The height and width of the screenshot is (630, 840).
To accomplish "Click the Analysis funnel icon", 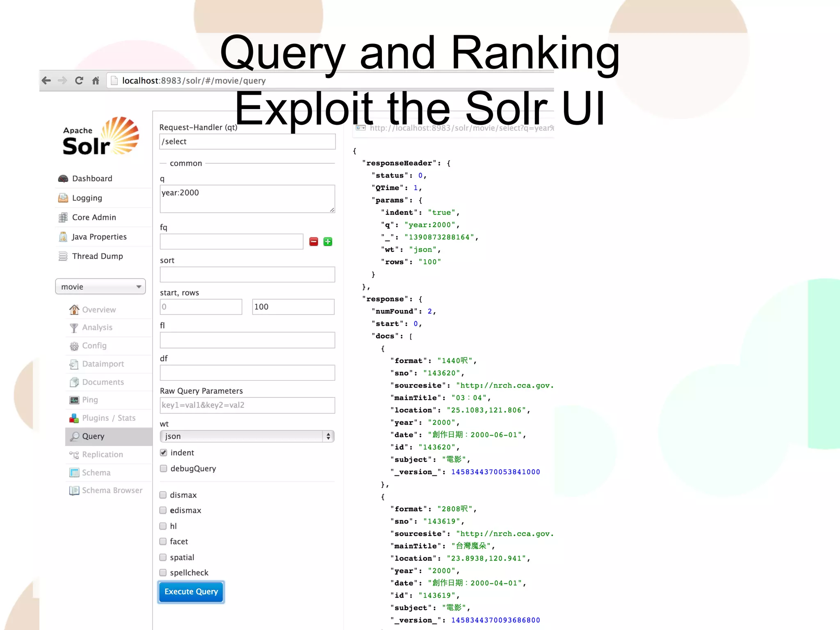I will point(74,328).
